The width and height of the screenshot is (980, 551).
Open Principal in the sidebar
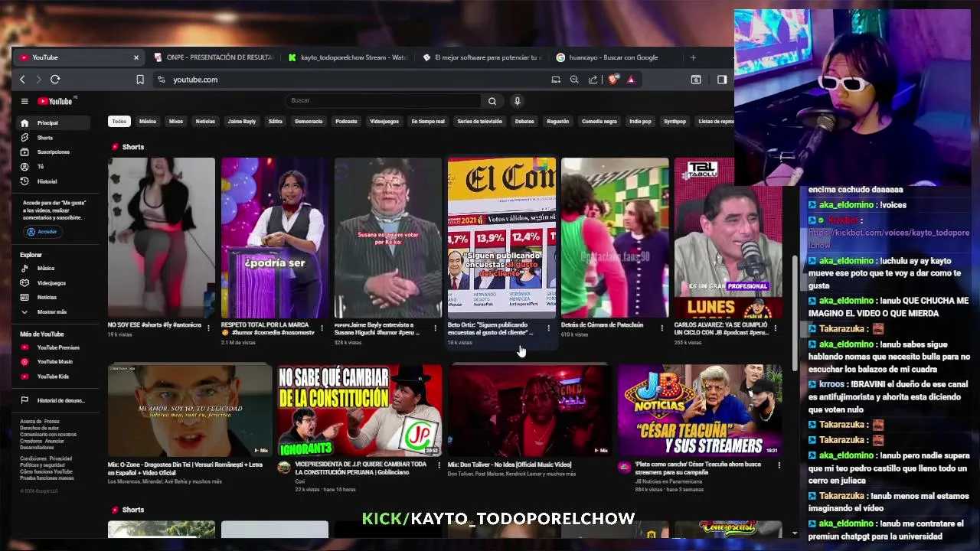(x=54, y=122)
